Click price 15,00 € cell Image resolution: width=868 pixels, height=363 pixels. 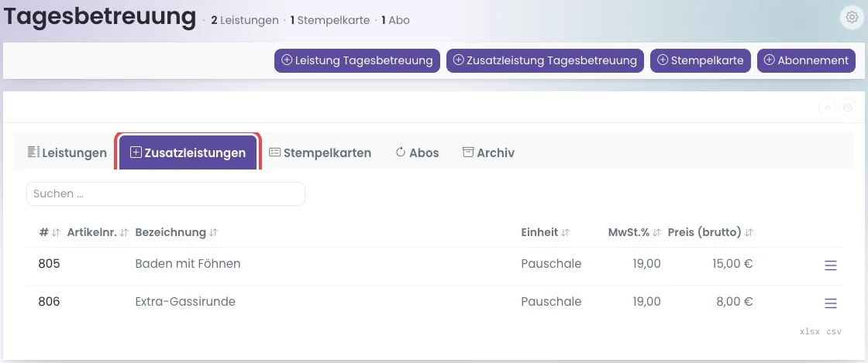(732, 264)
